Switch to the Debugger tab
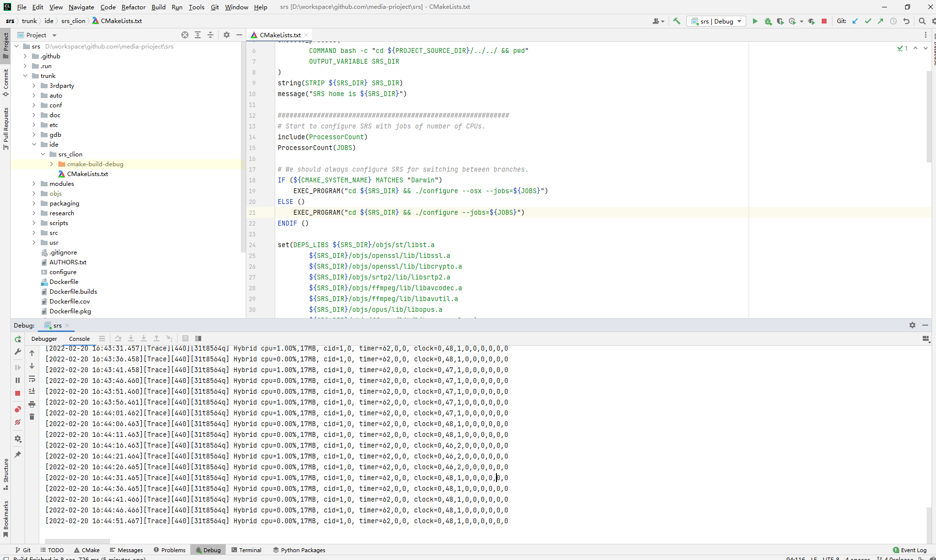936x560 pixels. click(x=44, y=339)
